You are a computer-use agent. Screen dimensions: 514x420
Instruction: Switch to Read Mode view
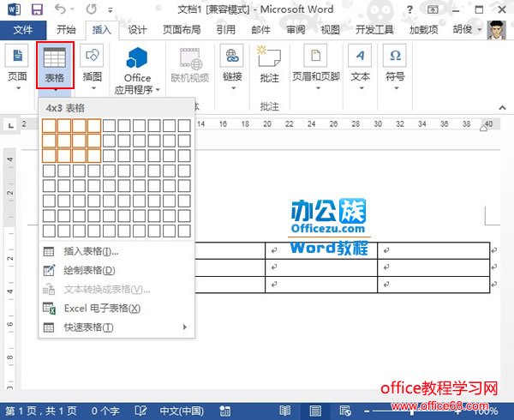click(285, 411)
